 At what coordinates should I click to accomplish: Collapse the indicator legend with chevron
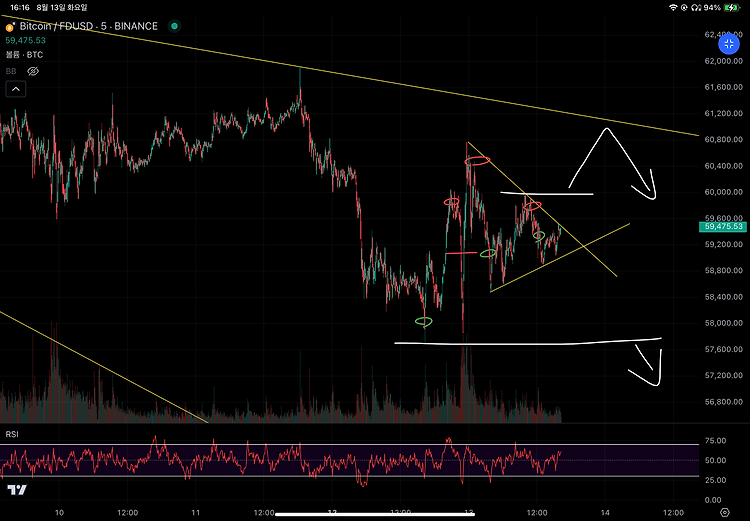coord(16,89)
